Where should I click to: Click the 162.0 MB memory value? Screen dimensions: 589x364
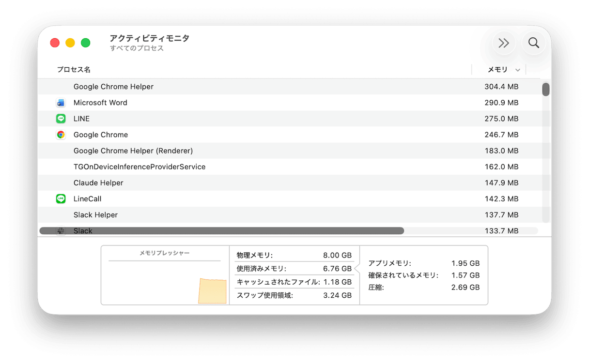[501, 167]
